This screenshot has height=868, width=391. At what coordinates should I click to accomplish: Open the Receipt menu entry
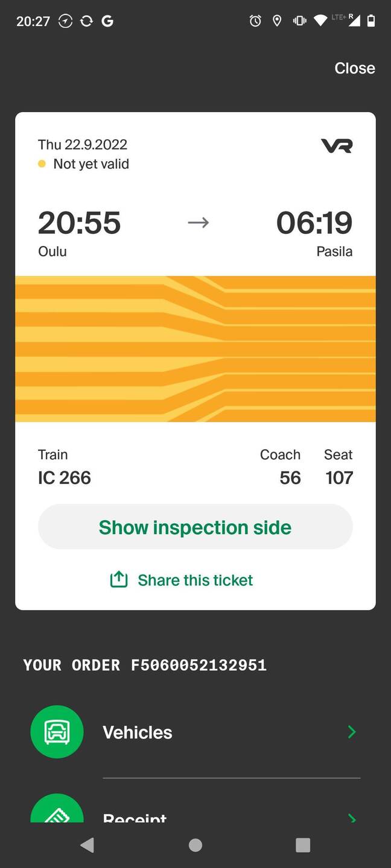[135, 818]
